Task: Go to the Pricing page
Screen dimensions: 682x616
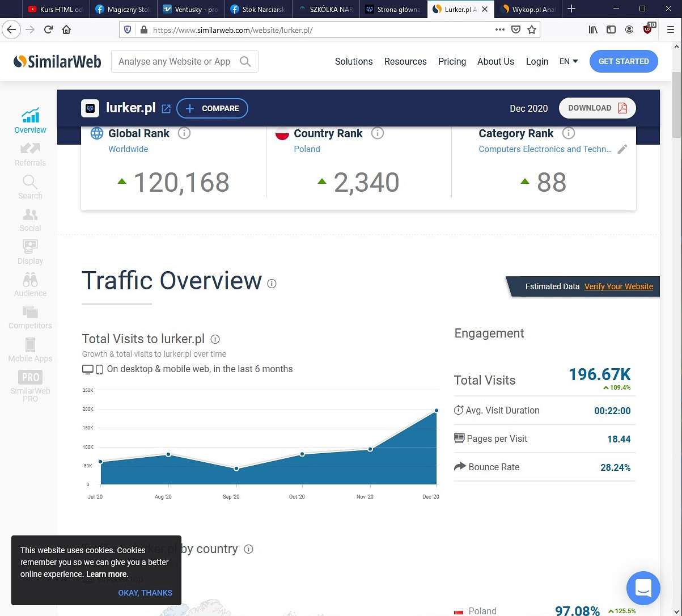Action: (x=452, y=61)
